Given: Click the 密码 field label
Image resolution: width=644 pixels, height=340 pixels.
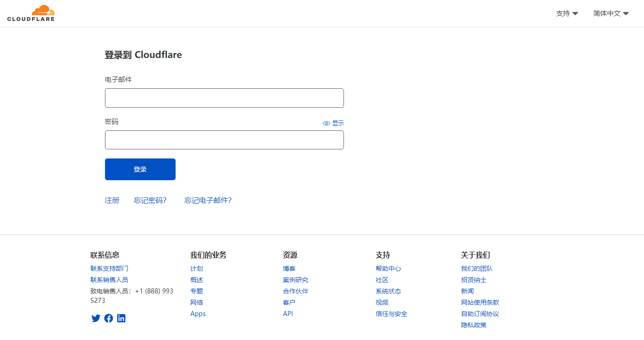Looking at the screenshot, I should (x=112, y=121).
